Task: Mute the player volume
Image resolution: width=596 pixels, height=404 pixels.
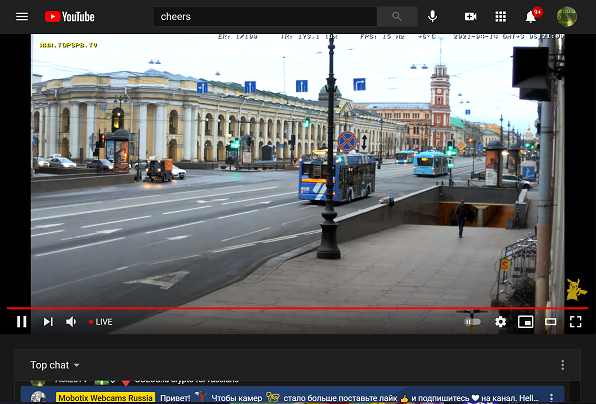Action: pos(71,322)
